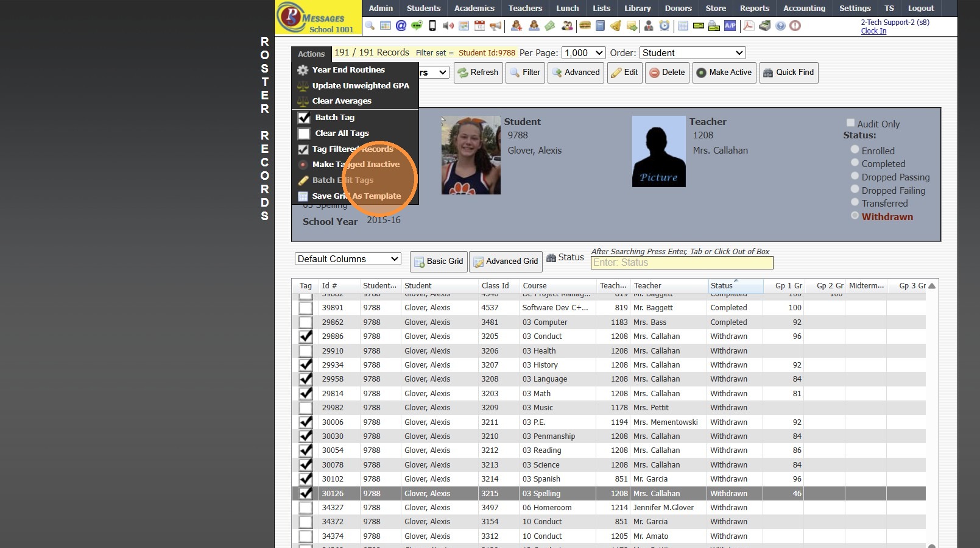Click the Refresh button
This screenshot has height=548, width=980.
(x=478, y=73)
